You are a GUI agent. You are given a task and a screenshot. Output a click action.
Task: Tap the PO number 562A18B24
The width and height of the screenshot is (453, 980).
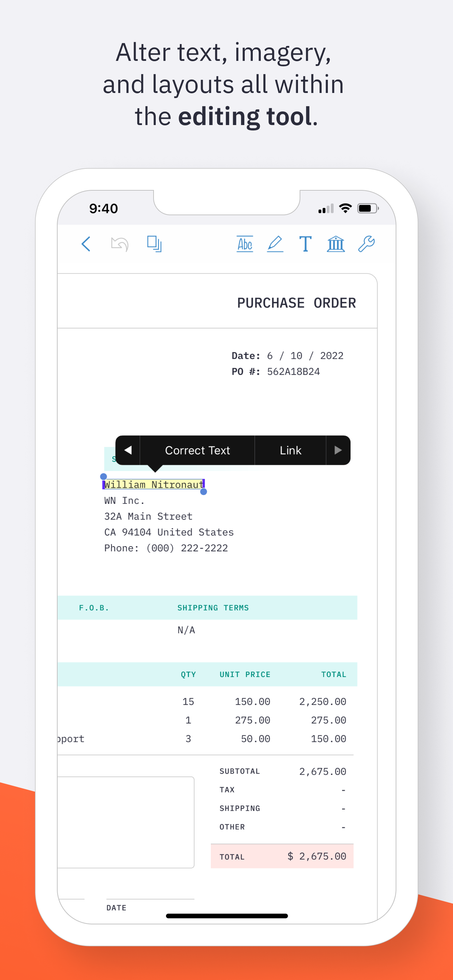293,372
